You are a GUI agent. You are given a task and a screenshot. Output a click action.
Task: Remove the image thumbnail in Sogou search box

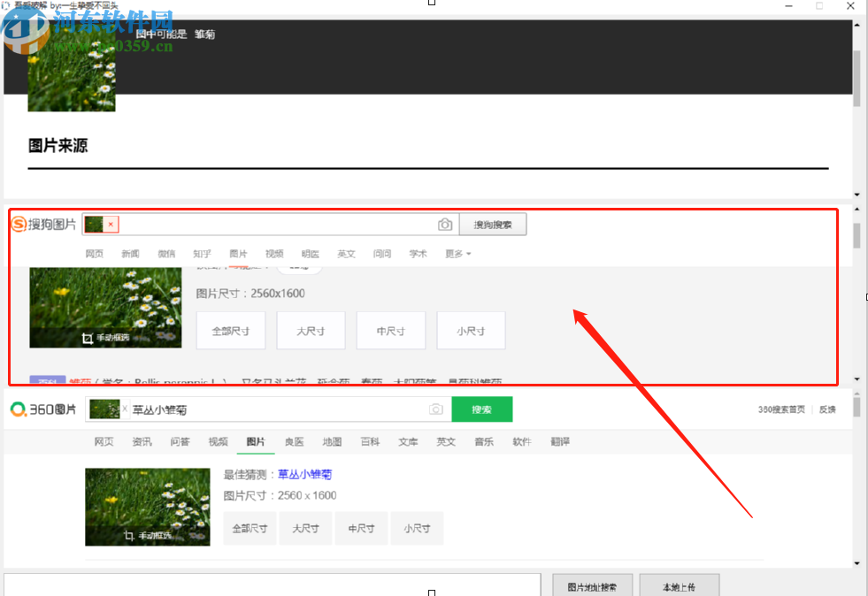111,224
